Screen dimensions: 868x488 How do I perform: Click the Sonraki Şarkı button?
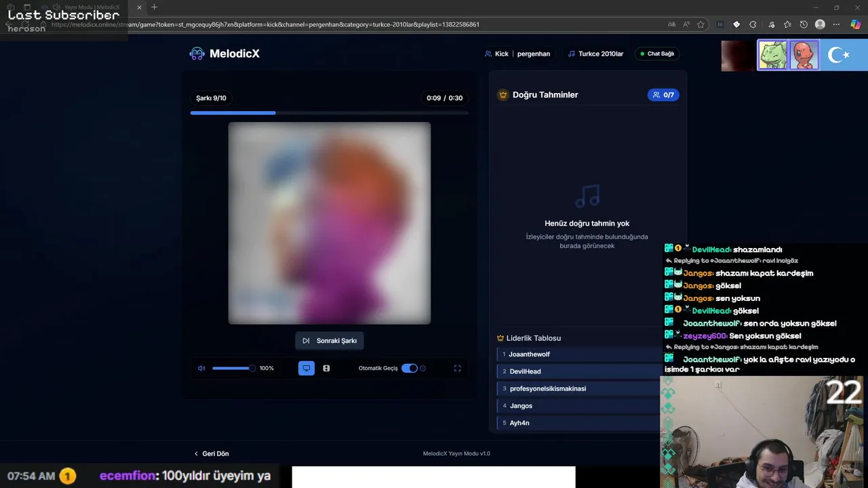click(x=330, y=341)
